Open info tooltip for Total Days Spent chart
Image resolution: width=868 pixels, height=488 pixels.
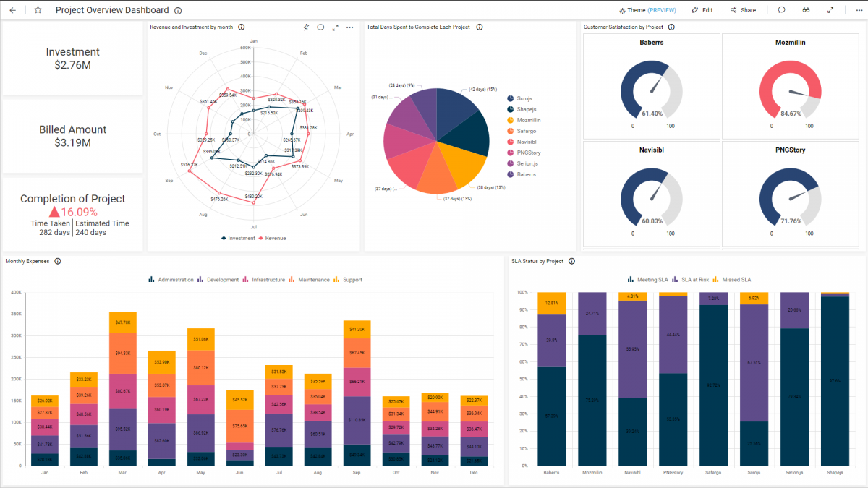pyautogui.click(x=480, y=27)
